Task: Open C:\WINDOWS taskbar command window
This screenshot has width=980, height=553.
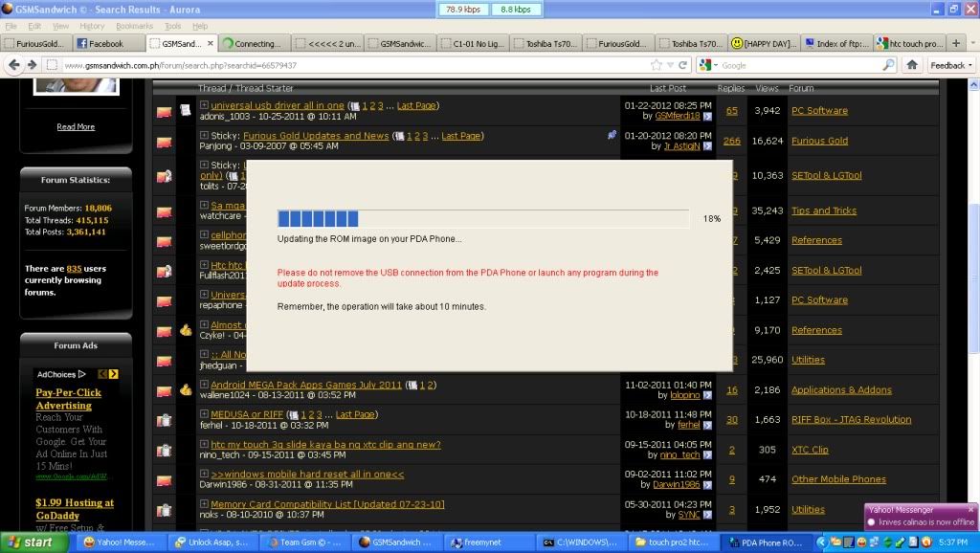Action: (x=580, y=542)
